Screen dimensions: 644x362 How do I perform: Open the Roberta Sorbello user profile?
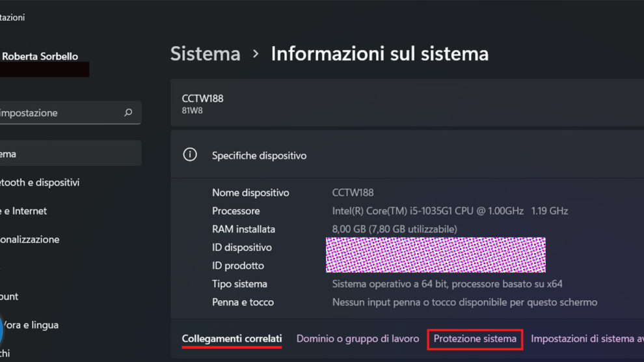40,57
